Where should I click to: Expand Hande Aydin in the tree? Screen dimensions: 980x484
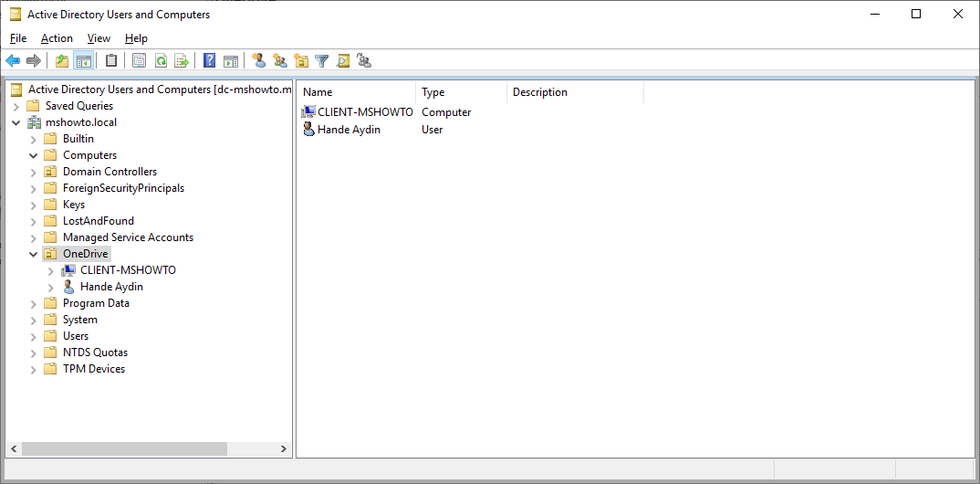(x=51, y=287)
